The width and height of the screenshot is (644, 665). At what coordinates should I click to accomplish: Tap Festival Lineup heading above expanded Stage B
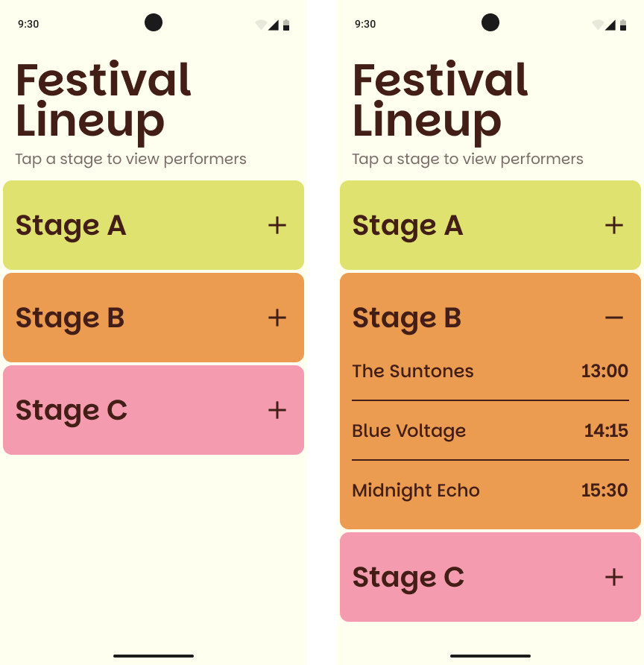(x=441, y=100)
